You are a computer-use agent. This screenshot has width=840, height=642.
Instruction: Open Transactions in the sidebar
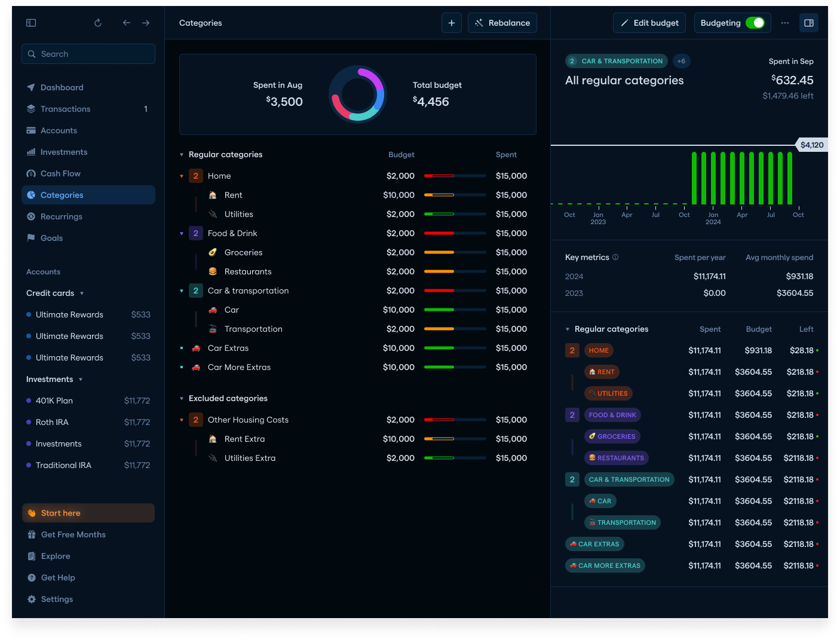tap(65, 109)
